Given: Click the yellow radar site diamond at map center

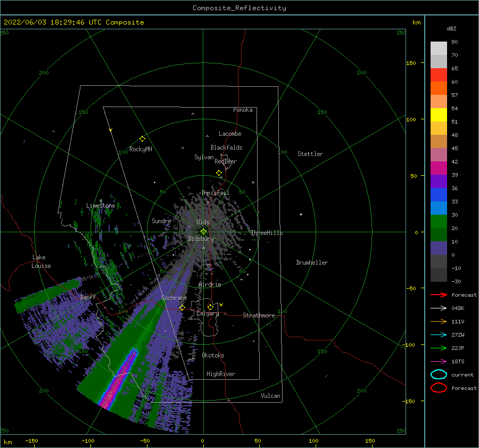Looking at the screenshot, I should tap(203, 232).
